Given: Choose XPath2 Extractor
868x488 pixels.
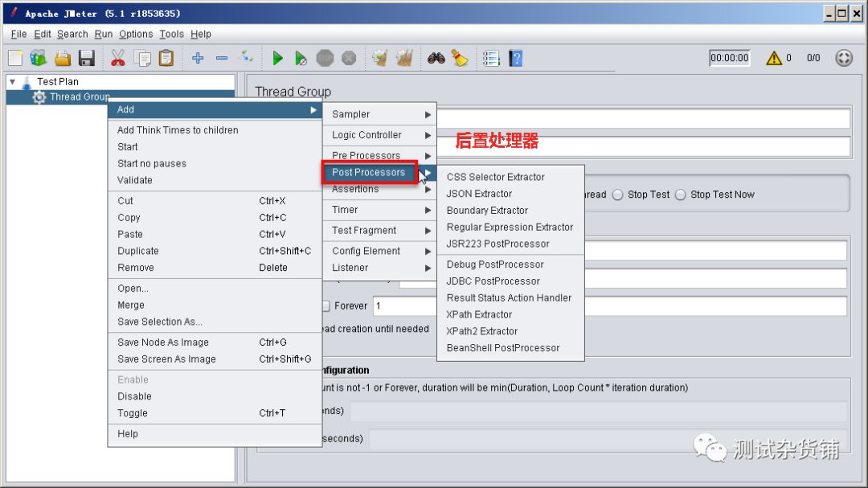Looking at the screenshot, I should [510, 330].
